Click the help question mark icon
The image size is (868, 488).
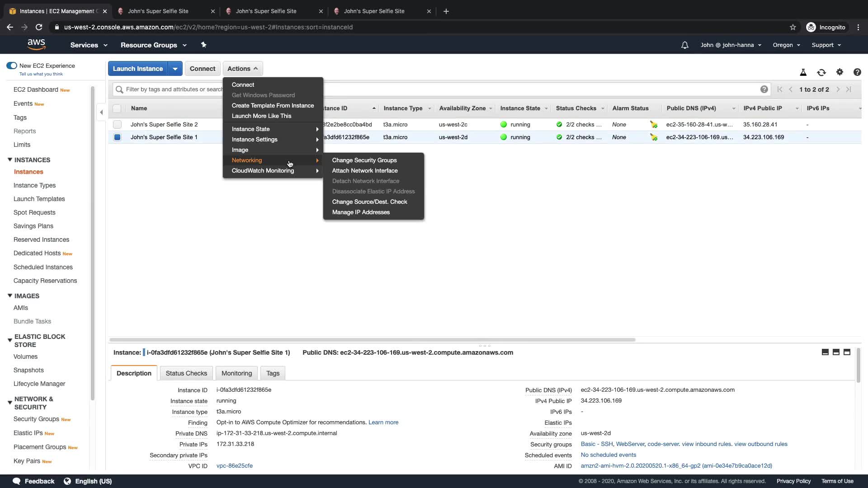[857, 72]
